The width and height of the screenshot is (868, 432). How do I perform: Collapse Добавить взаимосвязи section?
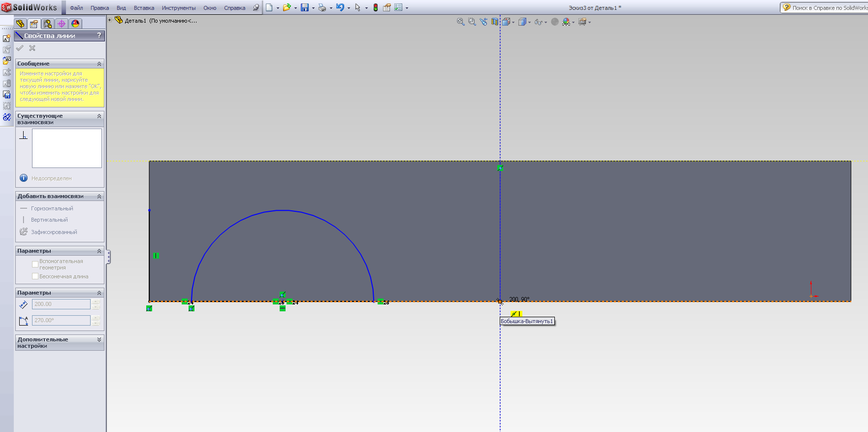pyautogui.click(x=99, y=196)
